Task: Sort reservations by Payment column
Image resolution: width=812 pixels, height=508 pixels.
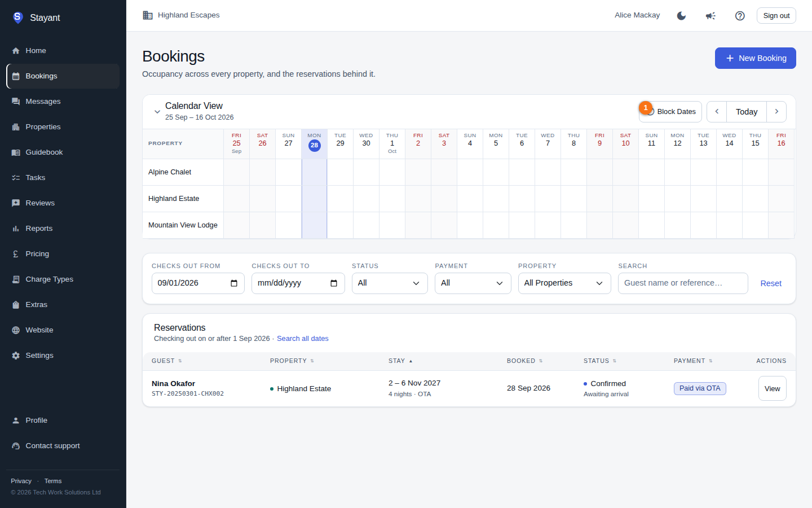Action: pyautogui.click(x=693, y=361)
